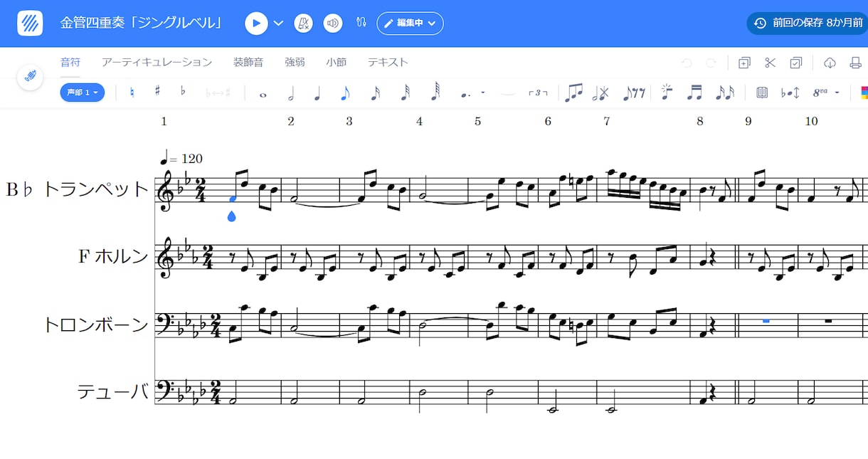Open the 編集中 mode dropdown
The image size is (868, 459).
point(410,23)
